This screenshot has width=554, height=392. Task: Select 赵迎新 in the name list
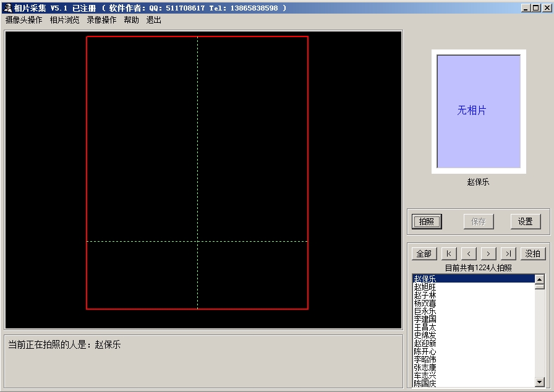coord(474,343)
